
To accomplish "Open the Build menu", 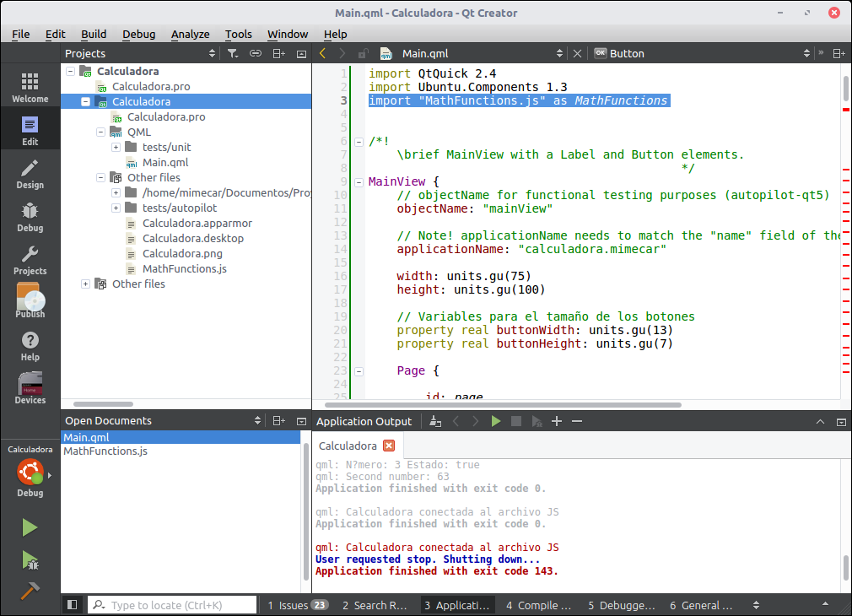I will [x=94, y=35].
